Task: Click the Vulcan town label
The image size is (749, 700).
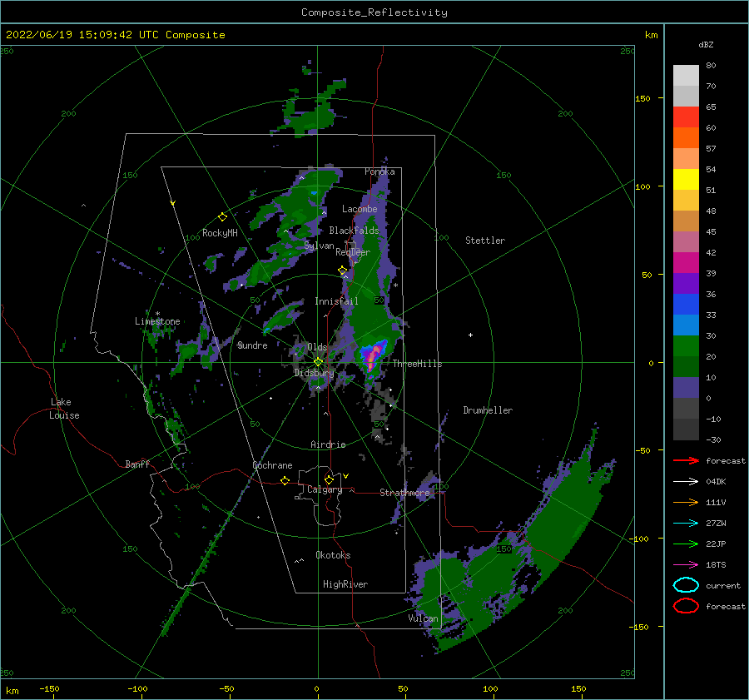Action: tap(424, 618)
